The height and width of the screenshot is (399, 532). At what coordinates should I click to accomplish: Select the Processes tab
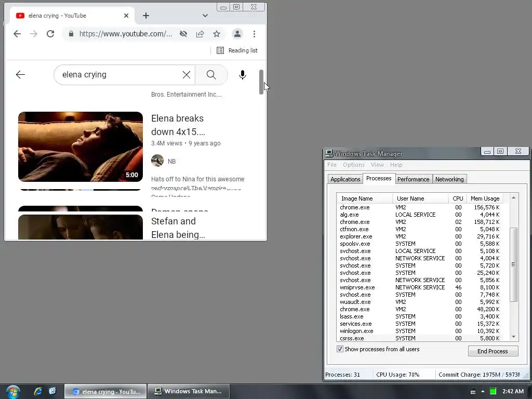coord(379,178)
